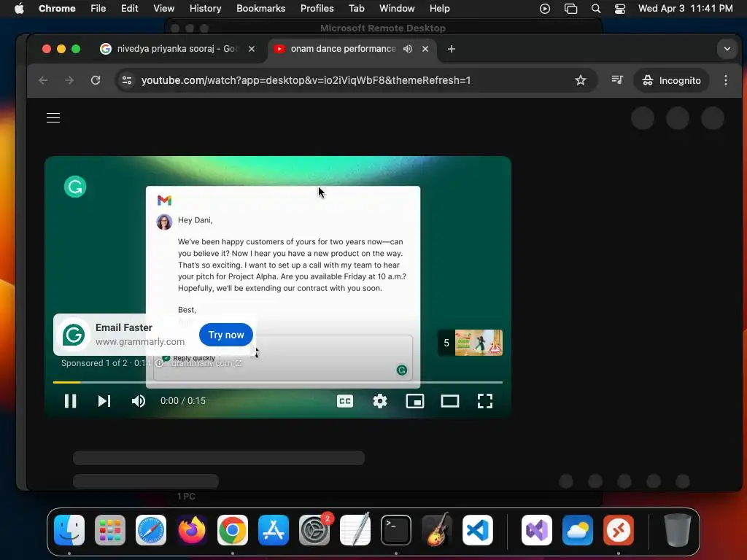Expand the tab search dropdown
Viewport: 747px width, 560px height.
(x=727, y=49)
